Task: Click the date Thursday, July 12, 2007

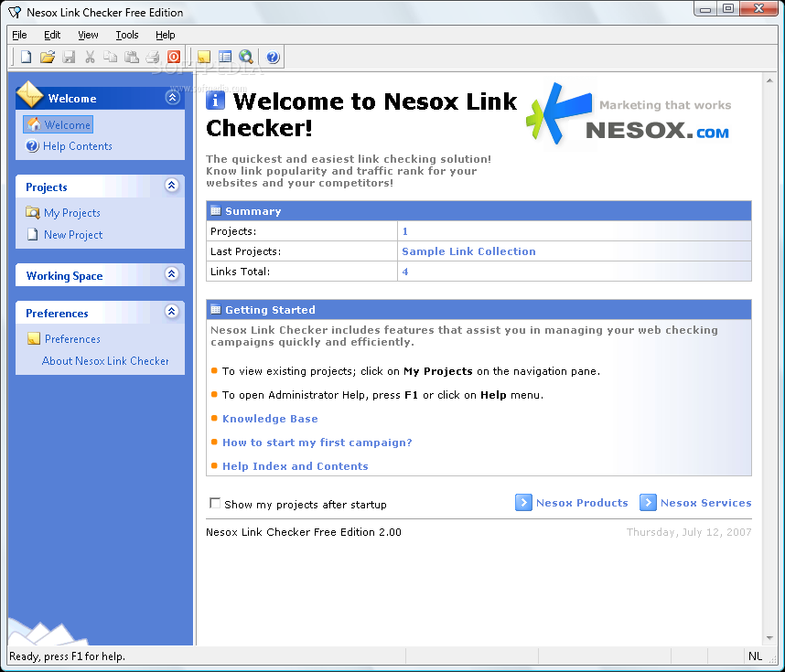Action: pyautogui.click(x=689, y=532)
